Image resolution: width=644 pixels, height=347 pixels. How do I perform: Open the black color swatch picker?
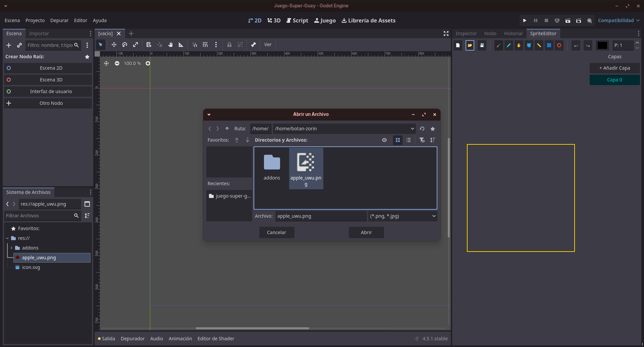pyautogui.click(x=602, y=45)
